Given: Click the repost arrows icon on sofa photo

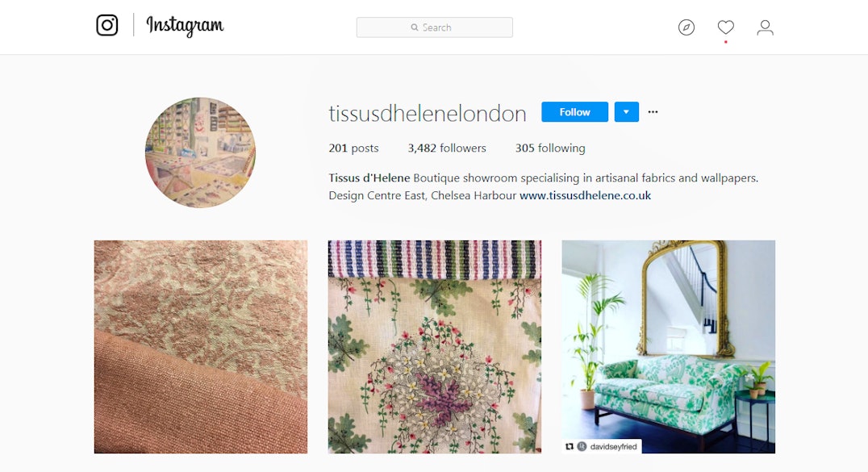Looking at the screenshot, I should 569,446.
